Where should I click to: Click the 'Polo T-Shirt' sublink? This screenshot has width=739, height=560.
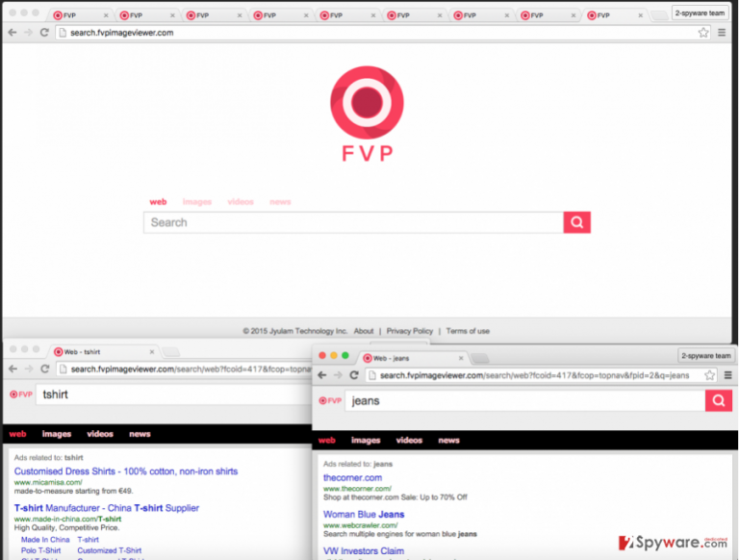40,550
